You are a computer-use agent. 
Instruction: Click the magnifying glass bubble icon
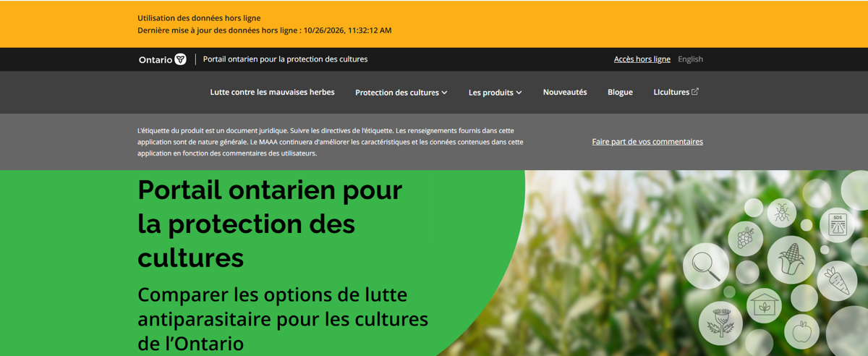click(706, 266)
